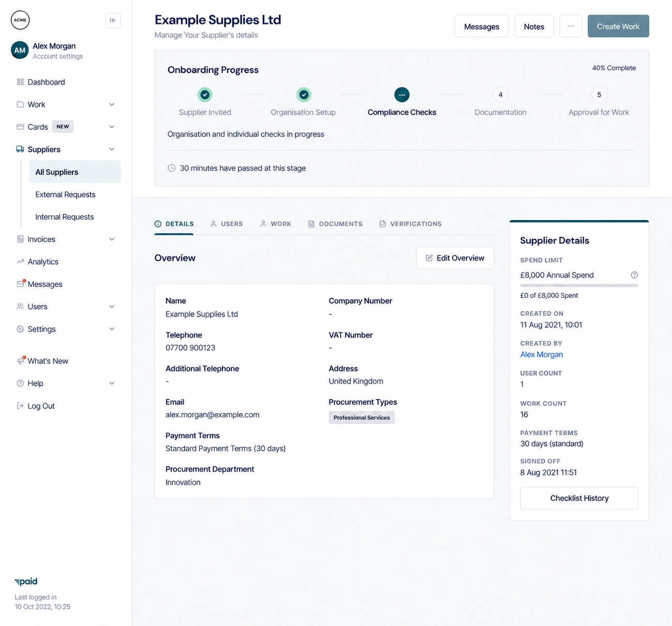Viewport: 672px width, 626px height.
Task: Click the Cards icon in sidebar
Action: [x=20, y=127]
